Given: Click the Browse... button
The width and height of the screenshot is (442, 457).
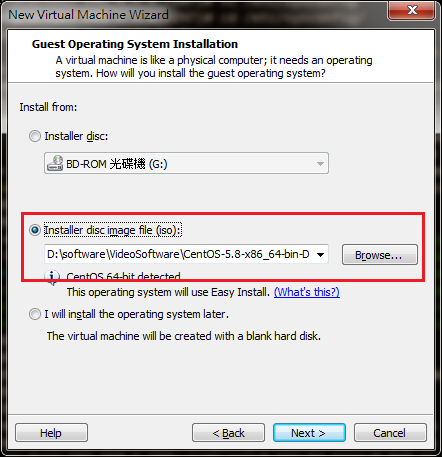Looking at the screenshot, I should [380, 255].
